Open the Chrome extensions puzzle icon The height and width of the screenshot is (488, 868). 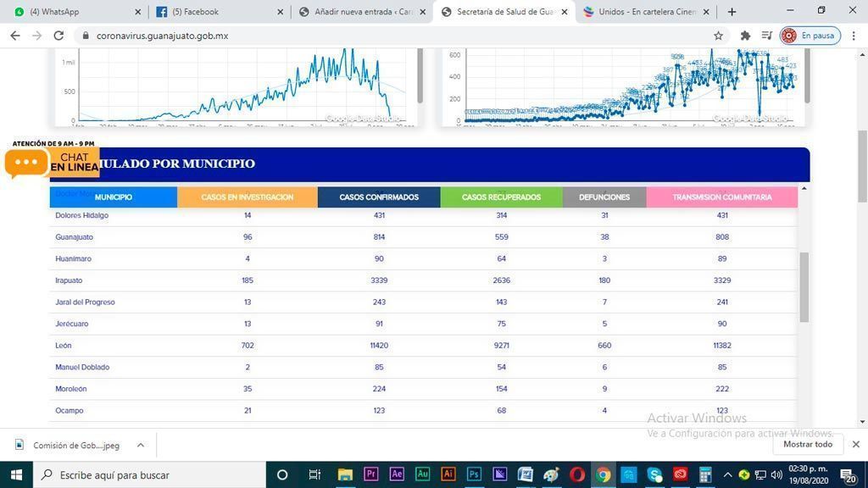tap(745, 36)
